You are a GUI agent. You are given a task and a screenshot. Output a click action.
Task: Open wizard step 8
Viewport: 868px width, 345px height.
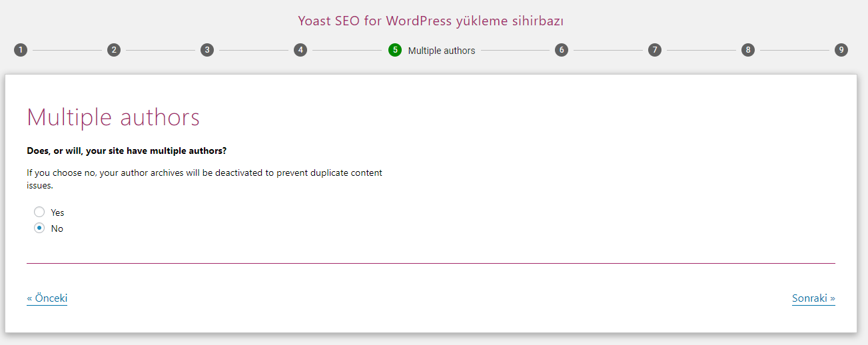748,50
